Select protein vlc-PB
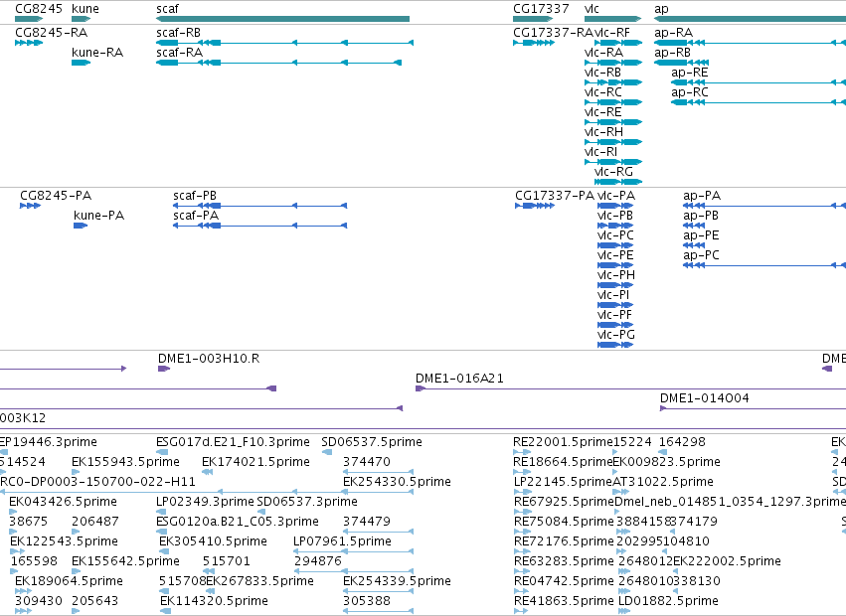Viewport: 846px width, 616px height. [615, 226]
